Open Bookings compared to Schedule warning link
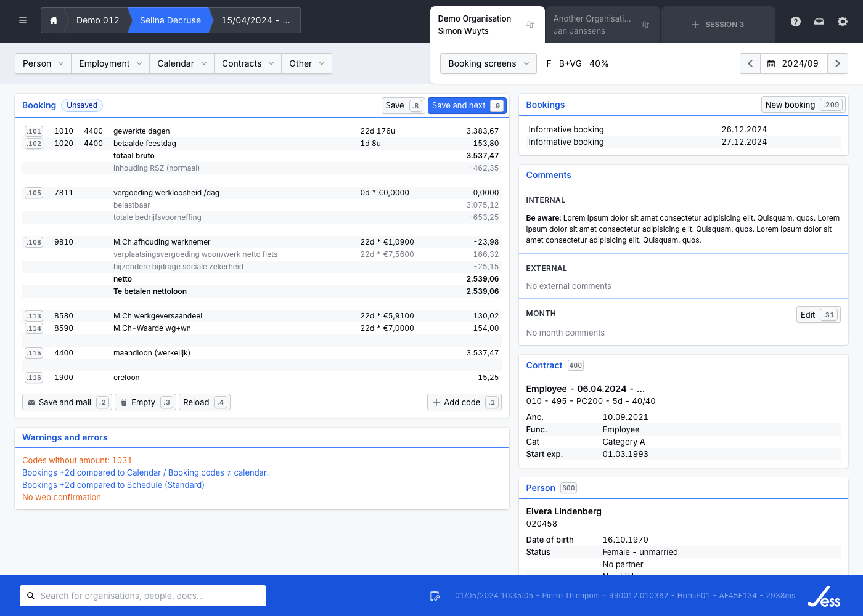 click(x=113, y=485)
